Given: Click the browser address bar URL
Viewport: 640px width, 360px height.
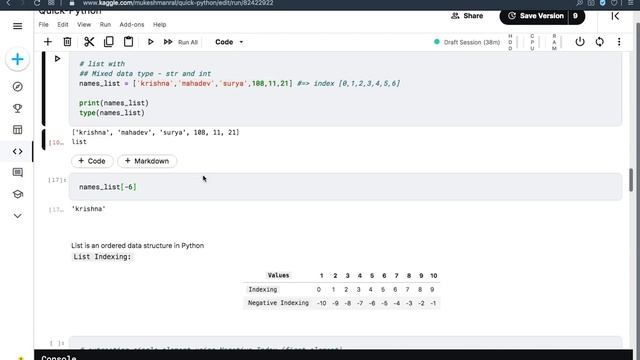Looking at the screenshot, I should [178, 3].
